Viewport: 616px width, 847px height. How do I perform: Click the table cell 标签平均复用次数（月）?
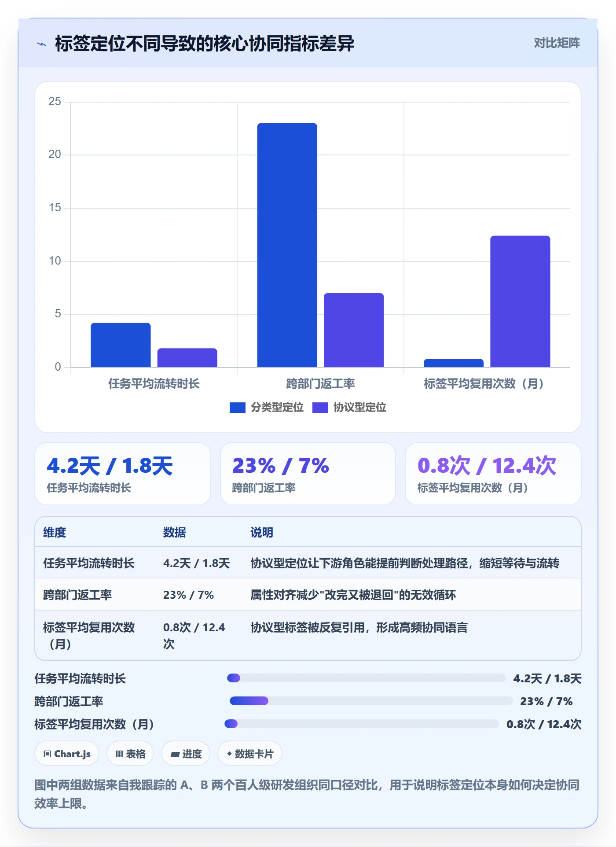[89, 636]
